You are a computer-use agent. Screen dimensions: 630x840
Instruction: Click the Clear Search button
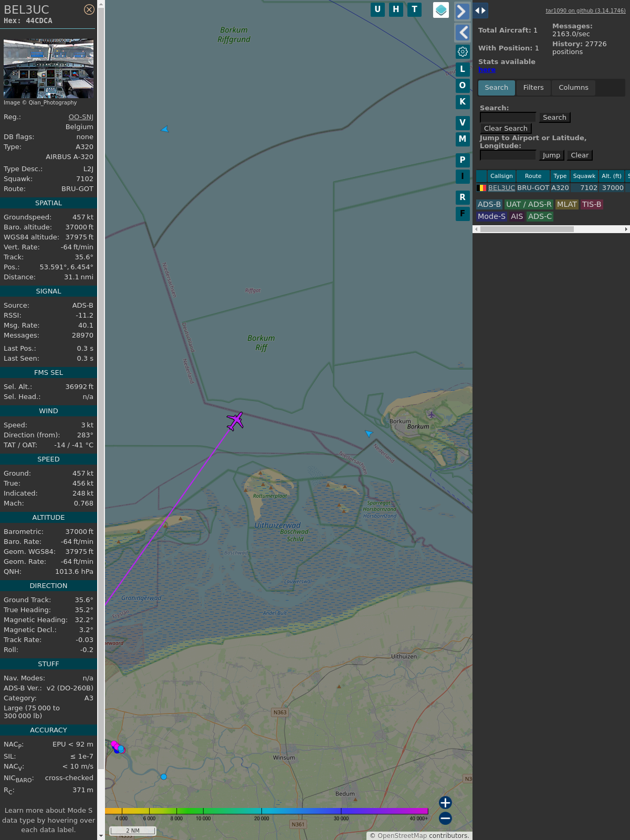pyautogui.click(x=506, y=129)
